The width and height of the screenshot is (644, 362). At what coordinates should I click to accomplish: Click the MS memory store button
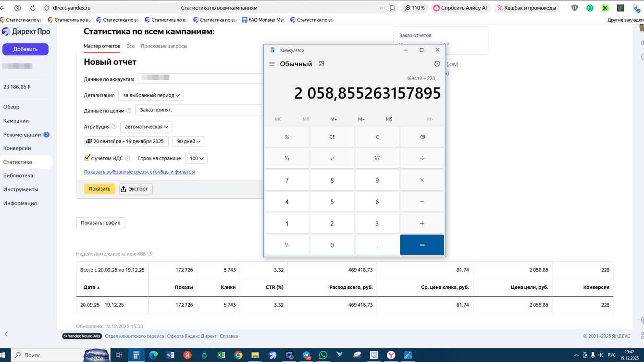tap(389, 119)
